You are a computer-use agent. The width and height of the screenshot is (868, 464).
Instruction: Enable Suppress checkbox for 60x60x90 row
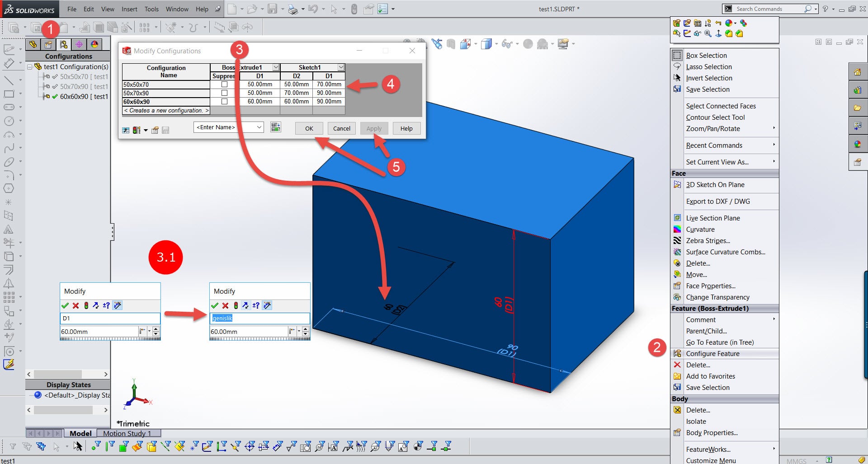pos(224,102)
